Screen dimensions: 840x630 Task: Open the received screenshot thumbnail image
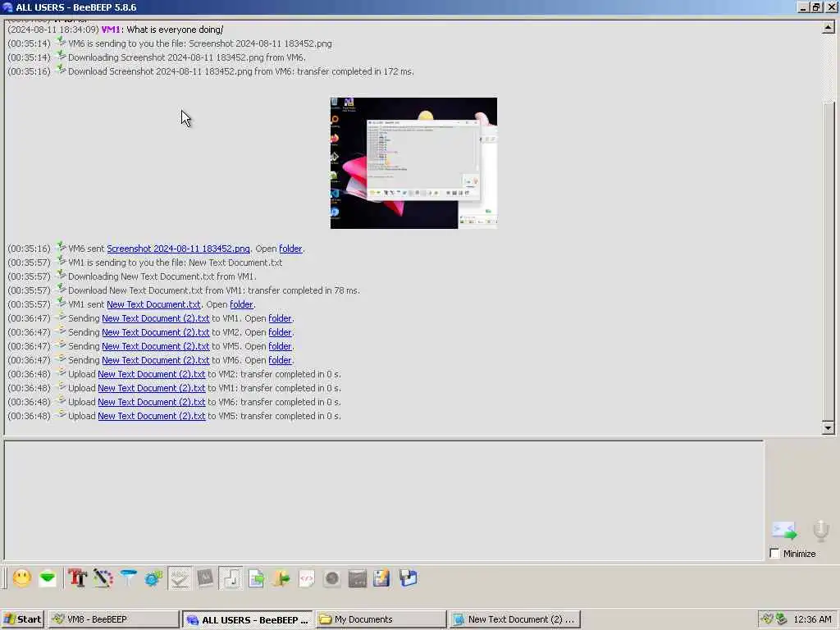pos(413,163)
